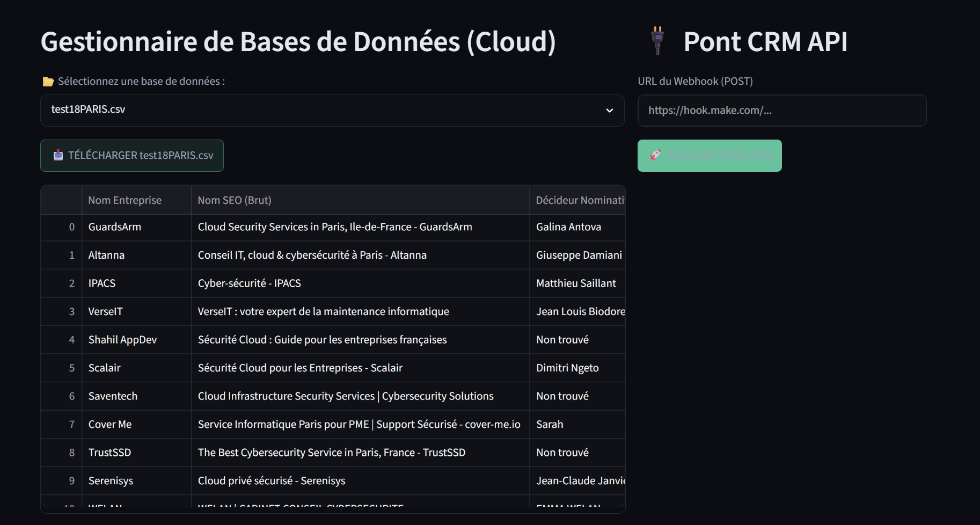Viewport: 980px width, 525px height.
Task: Select cell Serenisys in Nom Entreprise
Action: pyautogui.click(x=137, y=480)
